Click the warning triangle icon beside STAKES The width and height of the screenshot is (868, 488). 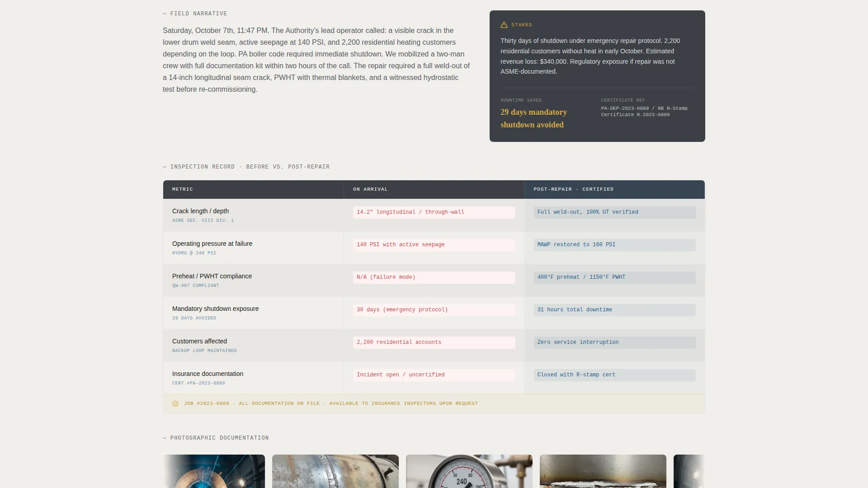pos(504,25)
